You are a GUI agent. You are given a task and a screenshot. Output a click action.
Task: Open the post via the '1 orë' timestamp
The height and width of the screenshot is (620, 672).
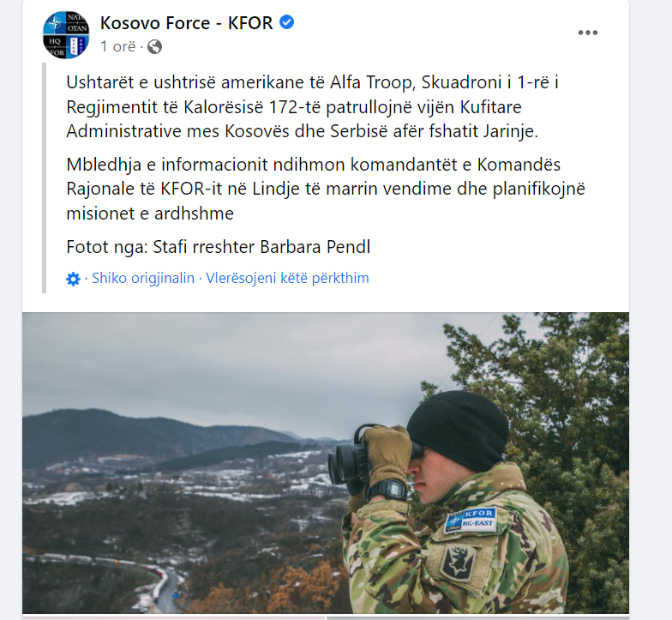click(x=118, y=46)
